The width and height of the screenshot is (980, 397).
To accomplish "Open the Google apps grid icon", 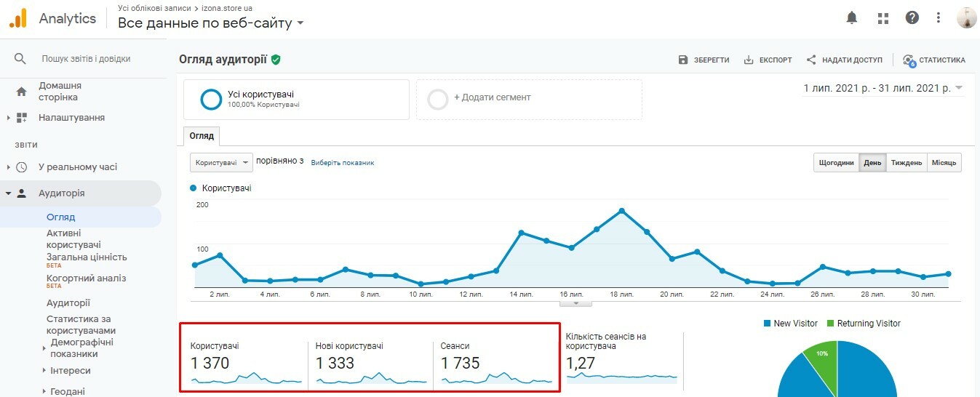I will point(883,18).
